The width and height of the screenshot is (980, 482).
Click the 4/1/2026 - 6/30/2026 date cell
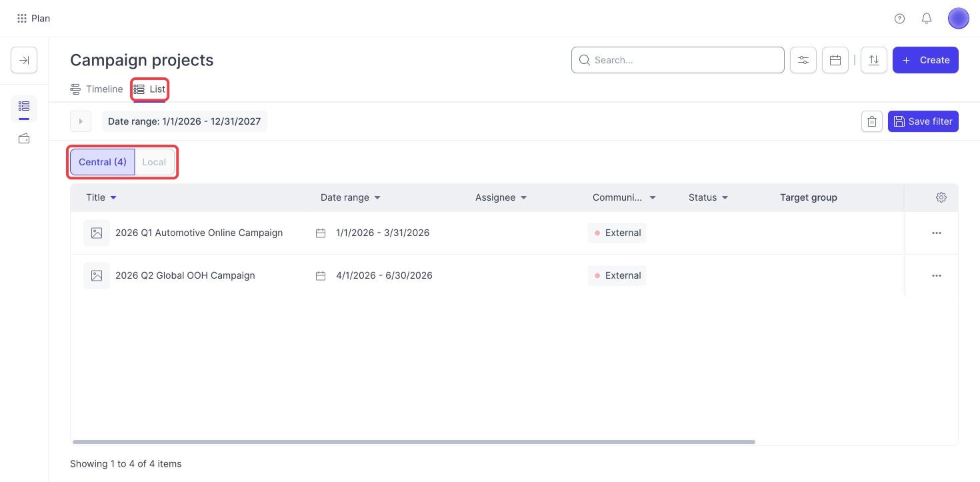click(x=384, y=275)
